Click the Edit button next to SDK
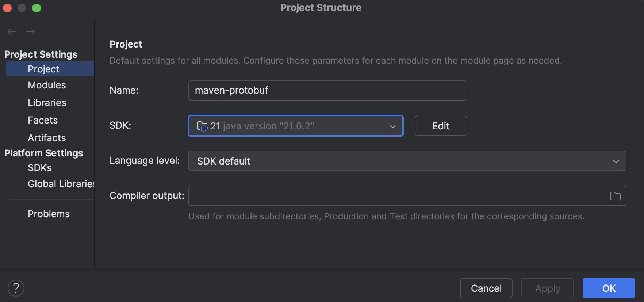 [440, 126]
